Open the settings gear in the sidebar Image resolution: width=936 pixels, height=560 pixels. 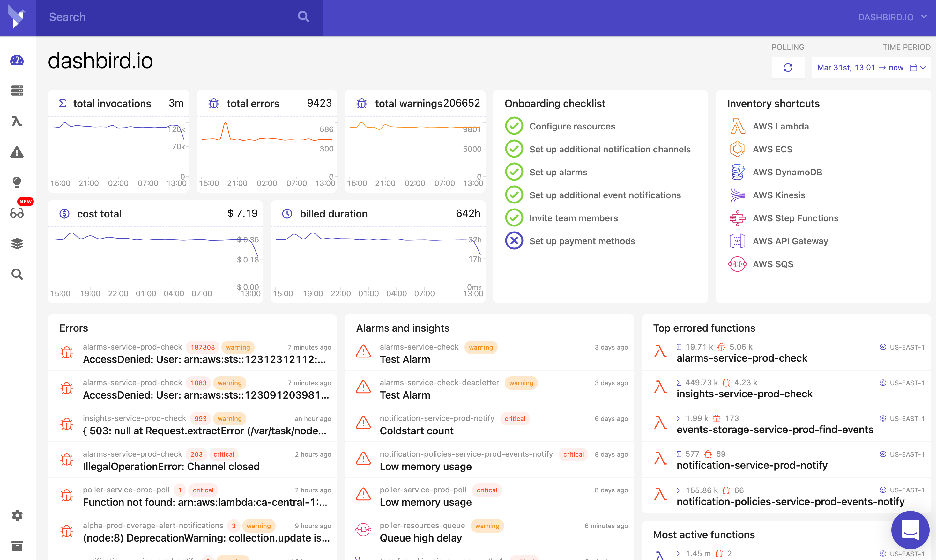click(17, 515)
